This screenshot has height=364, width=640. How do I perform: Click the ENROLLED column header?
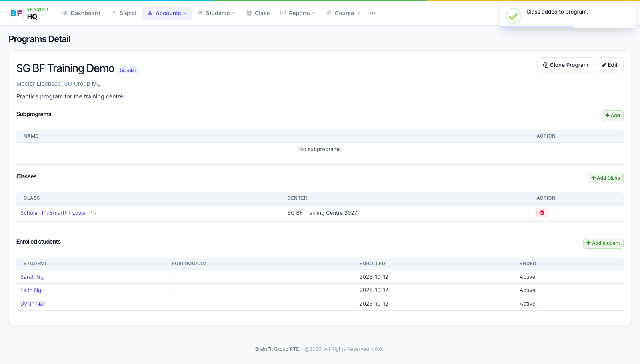pos(372,264)
